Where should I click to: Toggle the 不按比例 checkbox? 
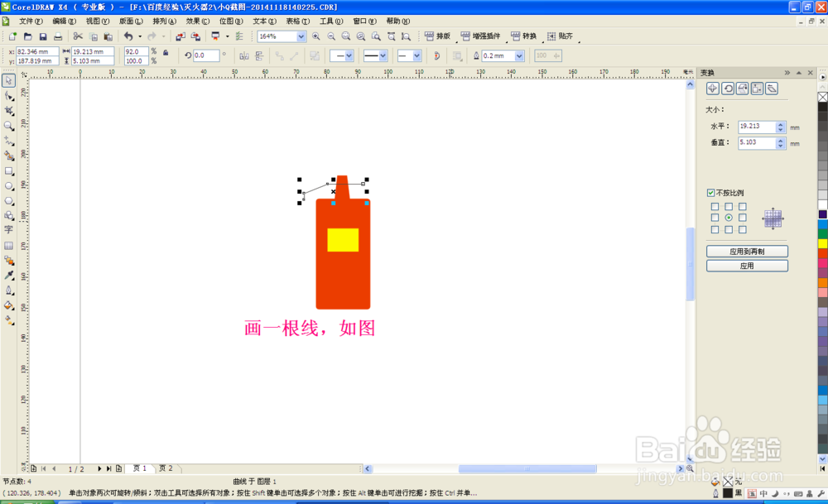709,192
